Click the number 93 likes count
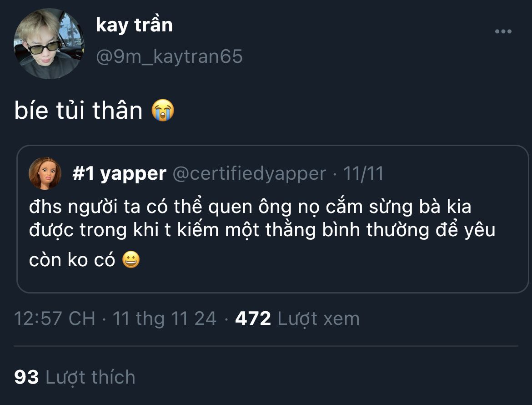 (x=26, y=377)
